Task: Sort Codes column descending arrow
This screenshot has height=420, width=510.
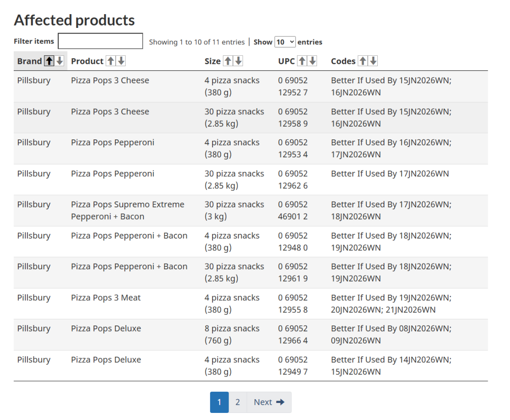Action: point(373,61)
